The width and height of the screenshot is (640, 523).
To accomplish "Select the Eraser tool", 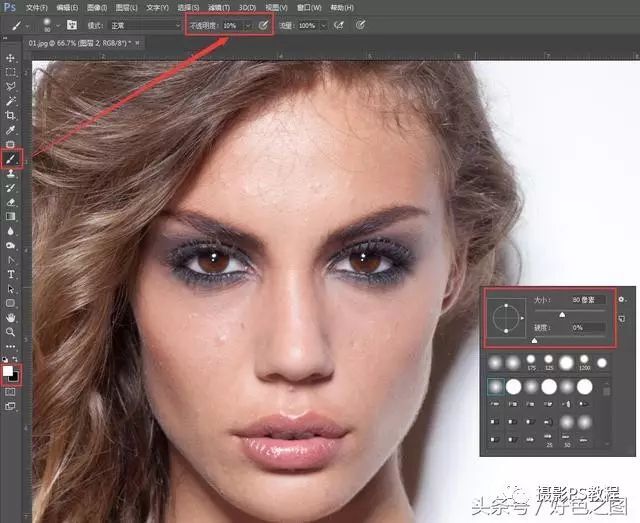I will click(11, 201).
